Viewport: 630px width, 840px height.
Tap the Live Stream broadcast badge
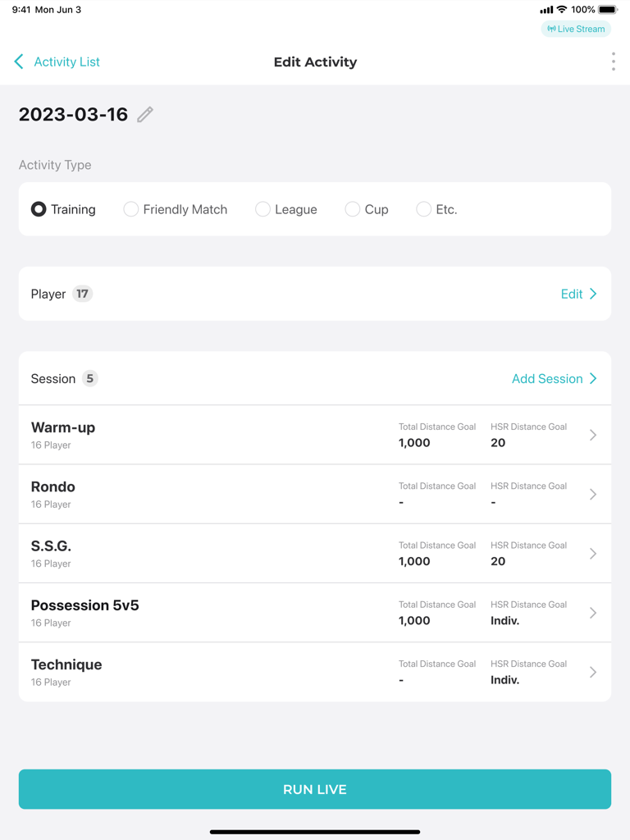576,29
